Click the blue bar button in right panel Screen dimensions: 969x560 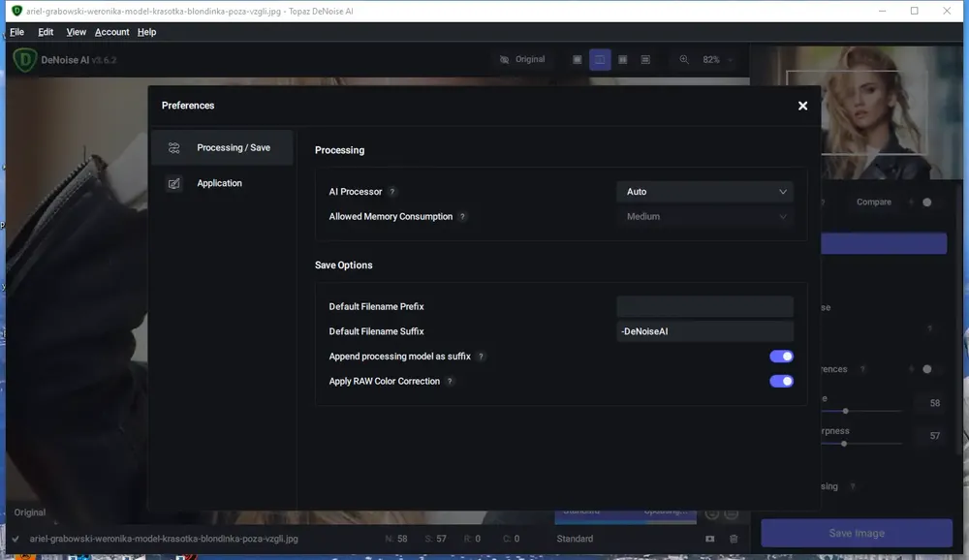(x=884, y=243)
